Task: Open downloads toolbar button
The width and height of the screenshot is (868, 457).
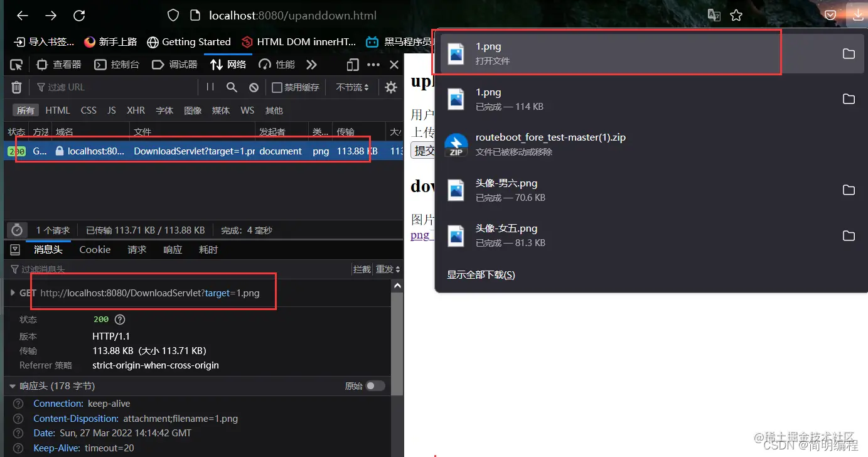Action: (857, 14)
